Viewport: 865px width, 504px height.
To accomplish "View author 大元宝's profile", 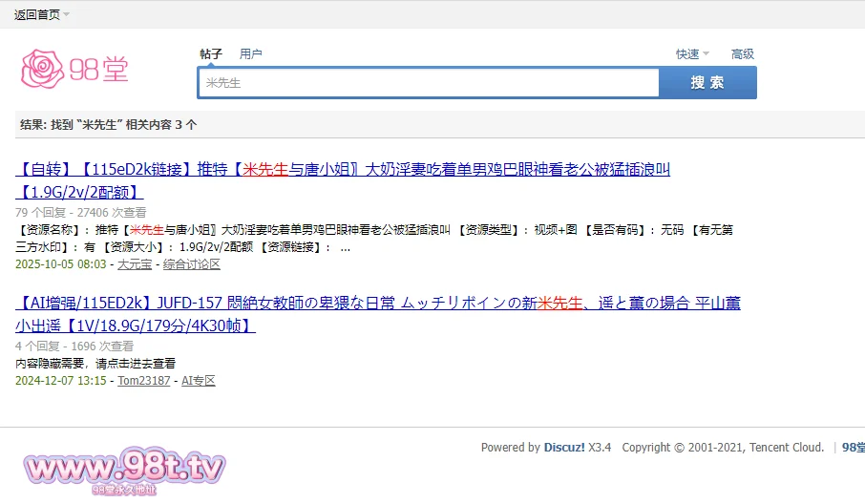I will point(134,263).
